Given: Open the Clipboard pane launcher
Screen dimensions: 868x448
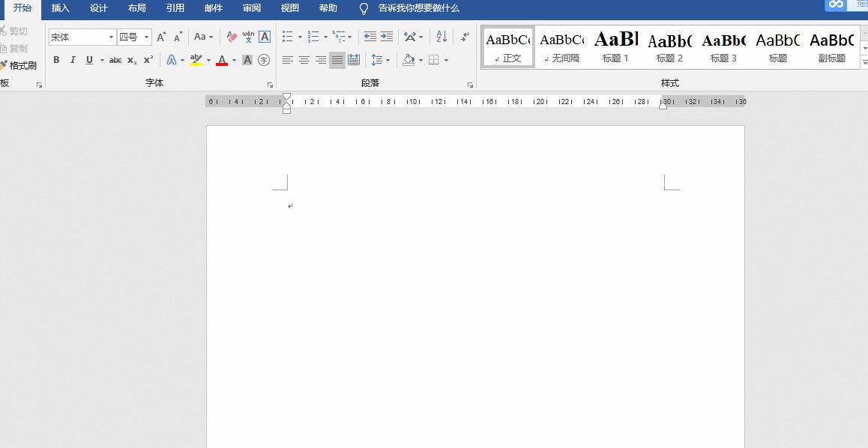Looking at the screenshot, I should coord(39,85).
